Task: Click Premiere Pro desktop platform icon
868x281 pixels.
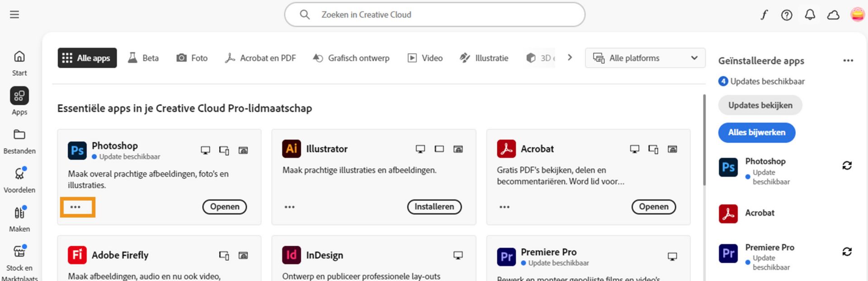Action: click(x=672, y=257)
